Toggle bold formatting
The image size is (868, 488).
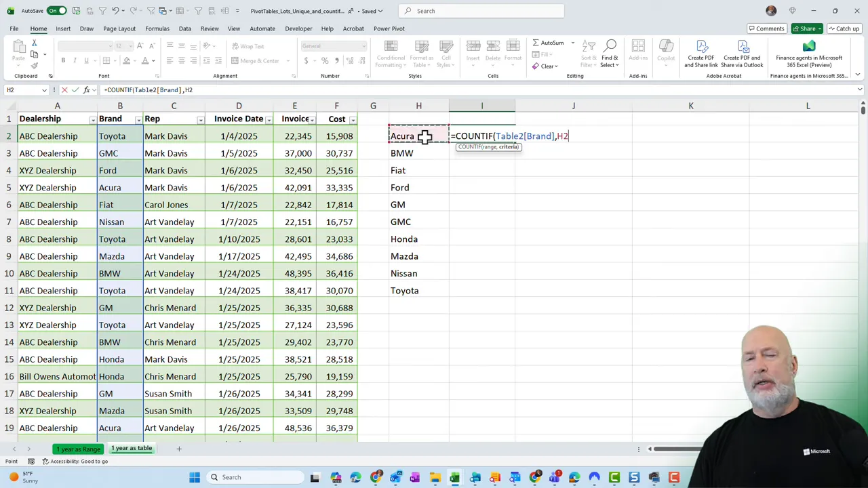click(62, 60)
